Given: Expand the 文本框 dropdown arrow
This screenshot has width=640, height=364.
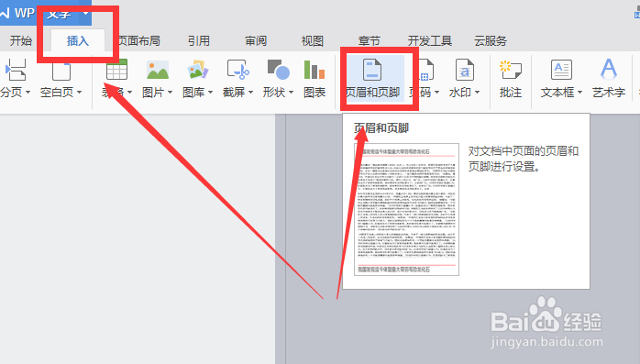Looking at the screenshot, I should tap(579, 93).
